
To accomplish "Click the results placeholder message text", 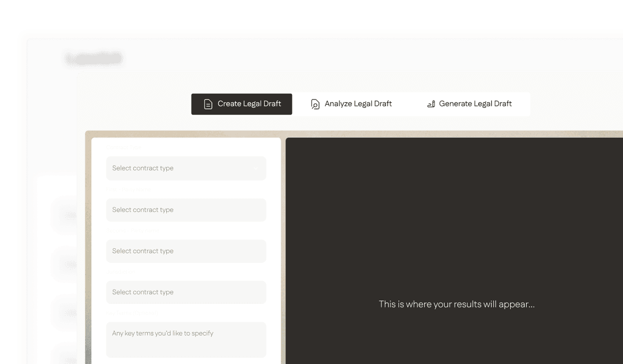I will pos(456,304).
